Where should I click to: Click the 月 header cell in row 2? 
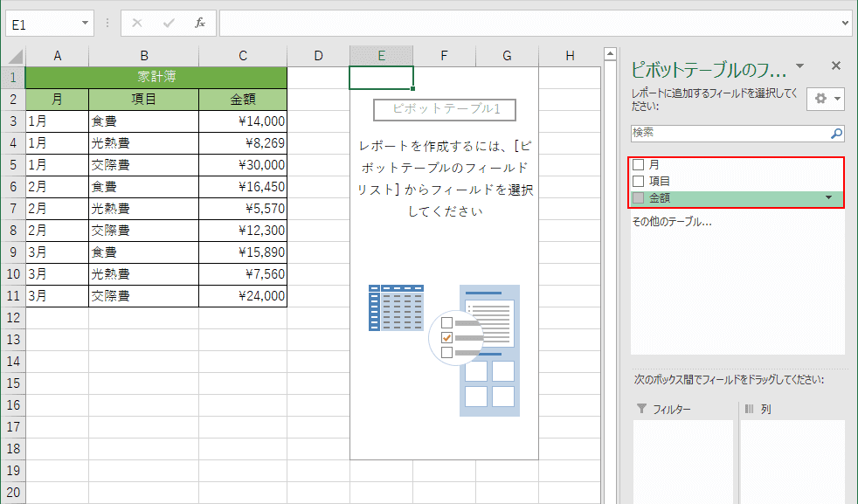pos(57,99)
